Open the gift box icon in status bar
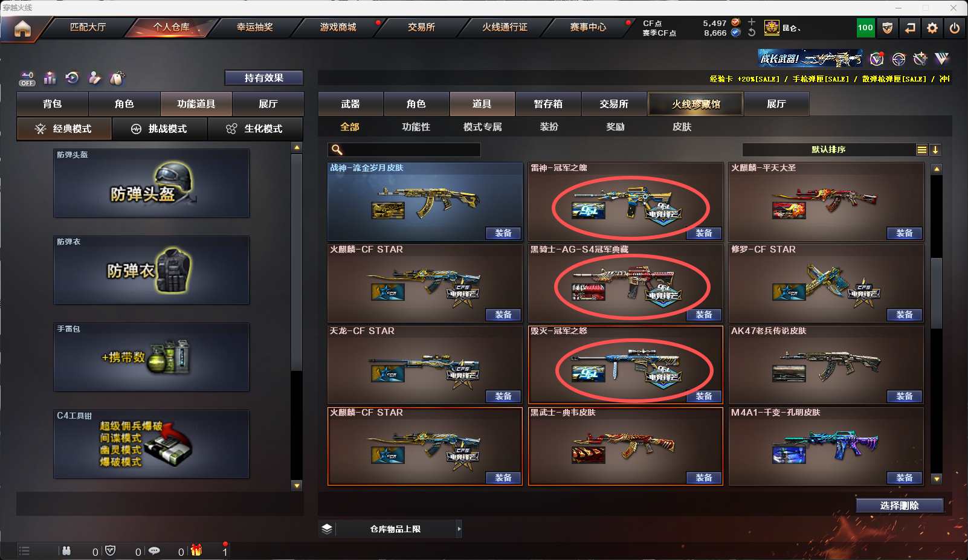This screenshot has height=560, width=968. [196, 550]
